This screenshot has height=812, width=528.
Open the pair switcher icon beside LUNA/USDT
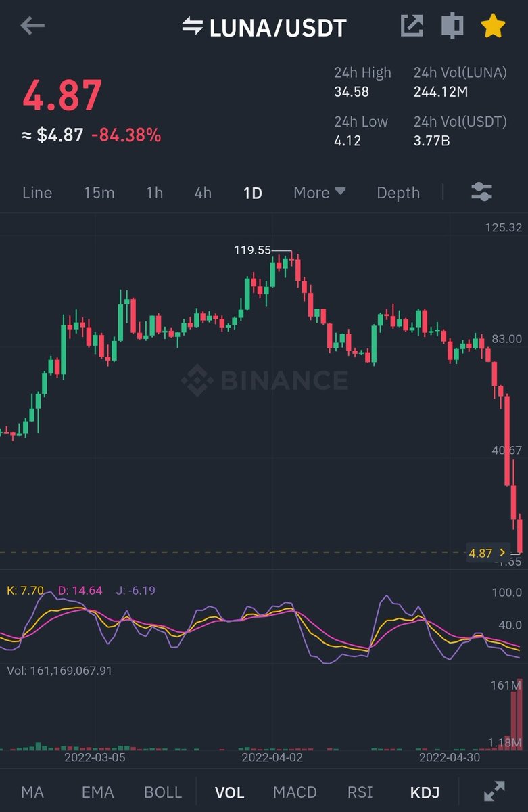[x=193, y=26]
